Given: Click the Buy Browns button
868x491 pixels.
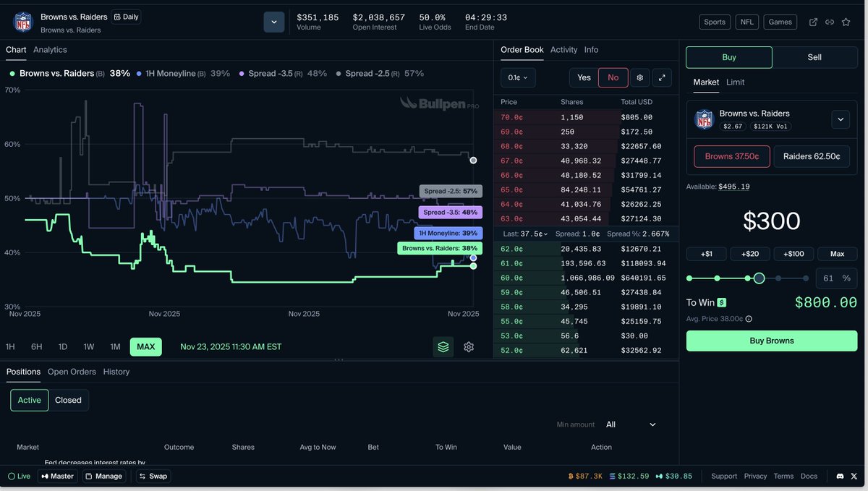Looking at the screenshot, I should pyautogui.click(x=772, y=341).
